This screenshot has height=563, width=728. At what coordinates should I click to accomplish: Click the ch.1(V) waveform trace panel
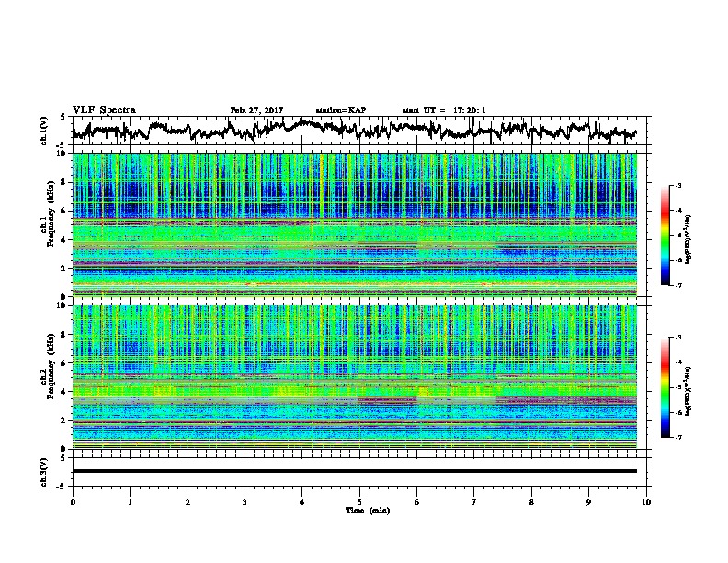tap(358, 131)
